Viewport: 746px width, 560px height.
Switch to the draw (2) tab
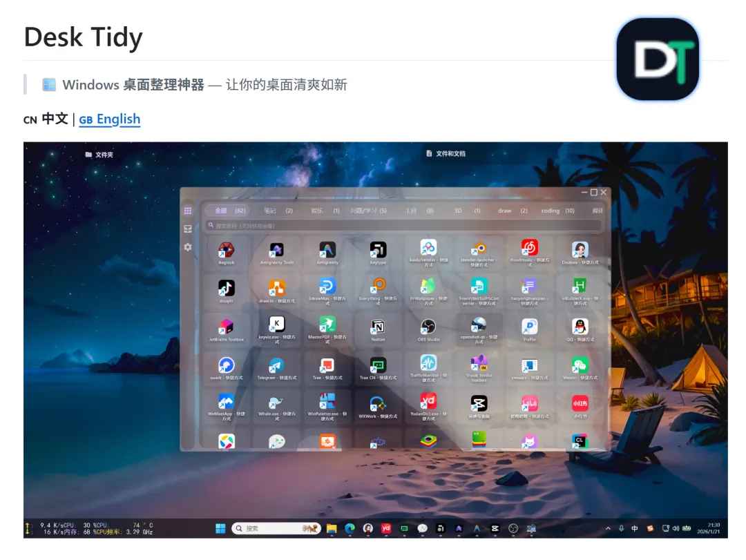tap(513, 211)
